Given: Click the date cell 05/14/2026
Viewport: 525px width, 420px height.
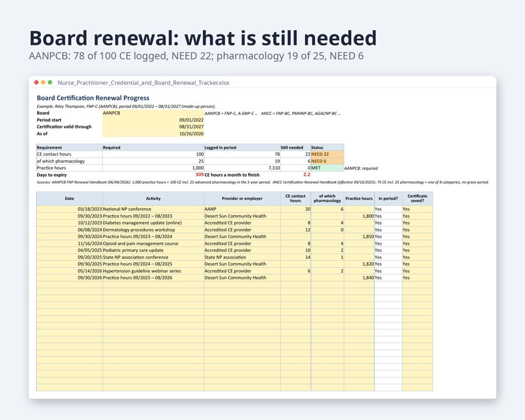Looking at the screenshot, I should click(x=69, y=271).
